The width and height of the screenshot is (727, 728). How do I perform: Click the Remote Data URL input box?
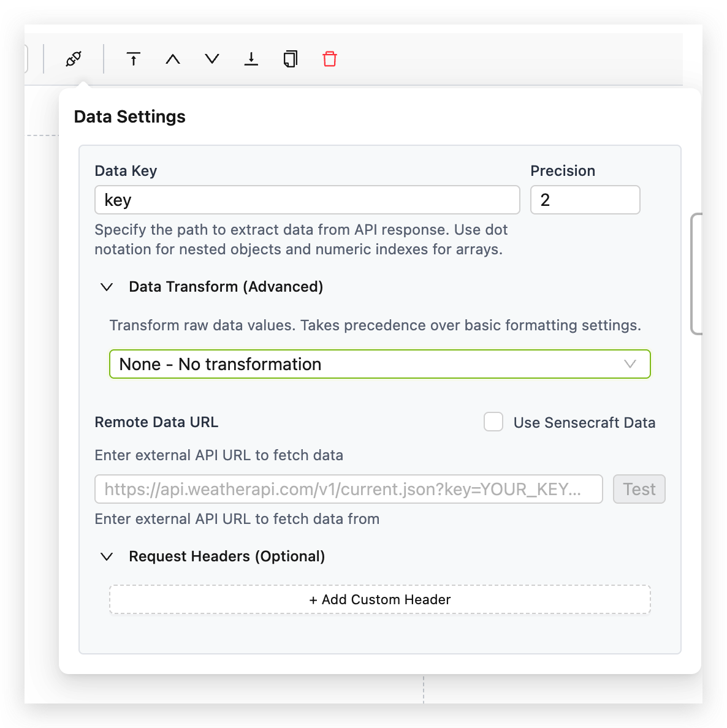point(348,489)
